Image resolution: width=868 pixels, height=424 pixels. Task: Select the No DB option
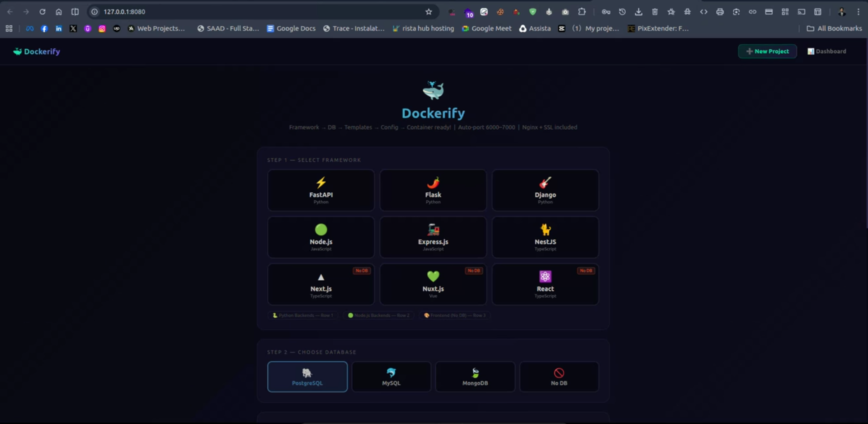click(x=559, y=377)
